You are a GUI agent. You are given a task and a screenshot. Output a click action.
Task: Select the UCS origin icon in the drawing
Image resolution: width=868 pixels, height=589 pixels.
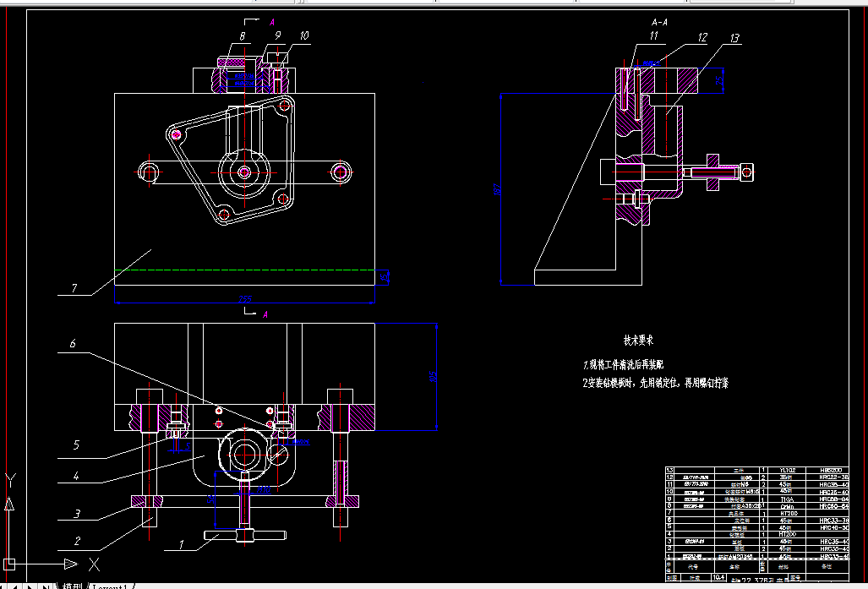tap(9, 564)
